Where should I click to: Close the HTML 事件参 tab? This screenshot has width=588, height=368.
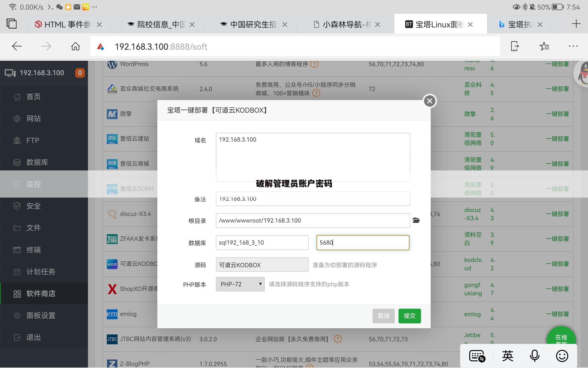[x=99, y=25]
